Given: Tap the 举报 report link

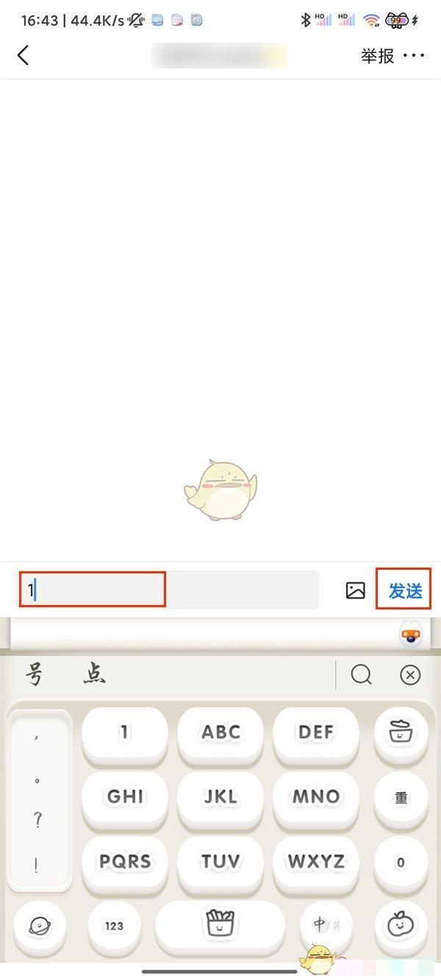Looking at the screenshot, I should click(x=377, y=56).
